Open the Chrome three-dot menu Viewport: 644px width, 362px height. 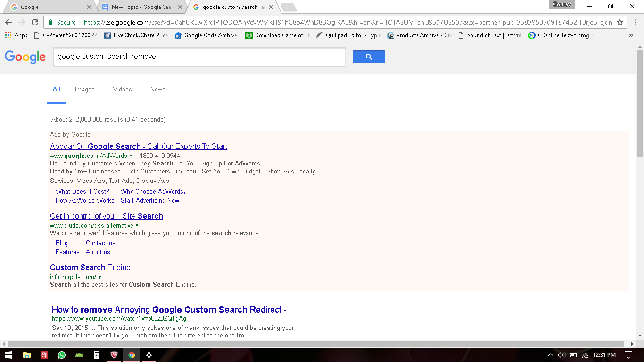[x=636, y=22]
